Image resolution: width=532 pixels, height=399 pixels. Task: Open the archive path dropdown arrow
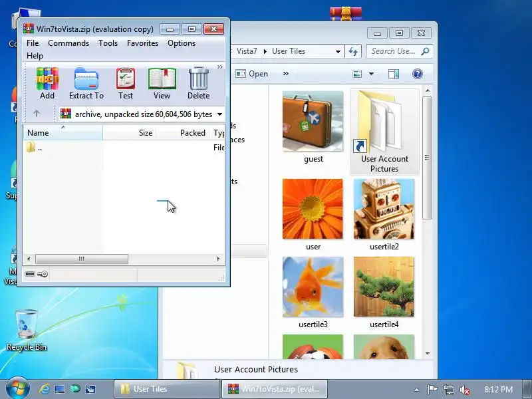[x=219, y=114]
